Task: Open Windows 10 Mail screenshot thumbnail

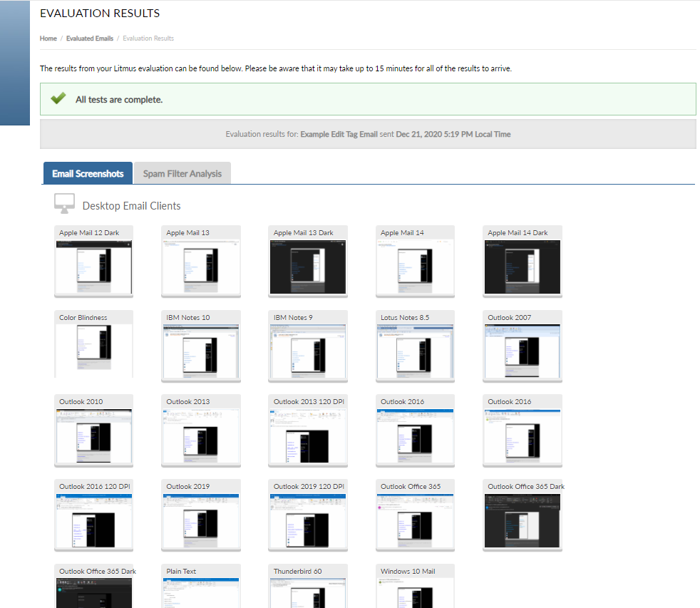Action: 415,593
